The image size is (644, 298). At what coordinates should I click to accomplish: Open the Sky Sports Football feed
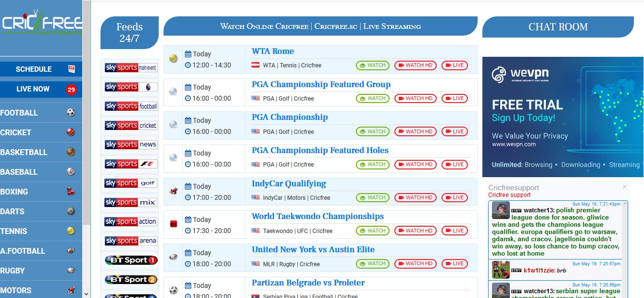pos(131,106)
